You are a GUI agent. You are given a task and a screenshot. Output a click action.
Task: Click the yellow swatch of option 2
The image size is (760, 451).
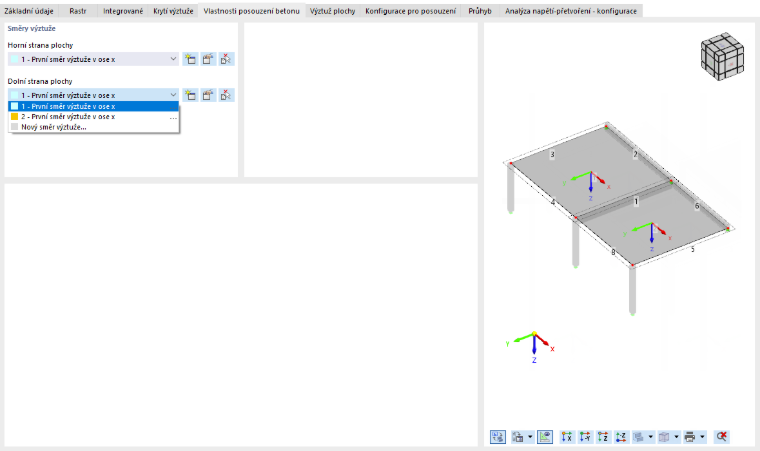pyautogui.click(x=15, y=117)
